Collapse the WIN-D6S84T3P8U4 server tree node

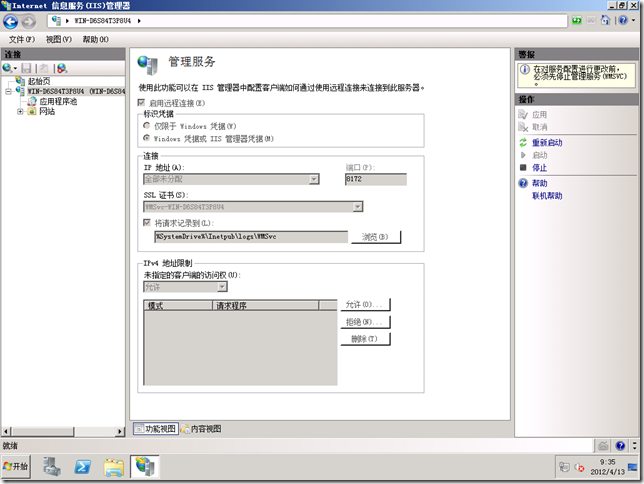tap(8, 91)
